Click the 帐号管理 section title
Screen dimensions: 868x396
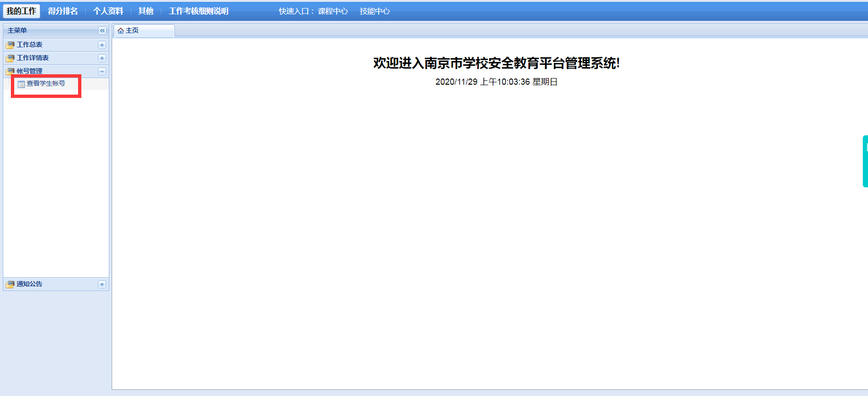(29, 71)
